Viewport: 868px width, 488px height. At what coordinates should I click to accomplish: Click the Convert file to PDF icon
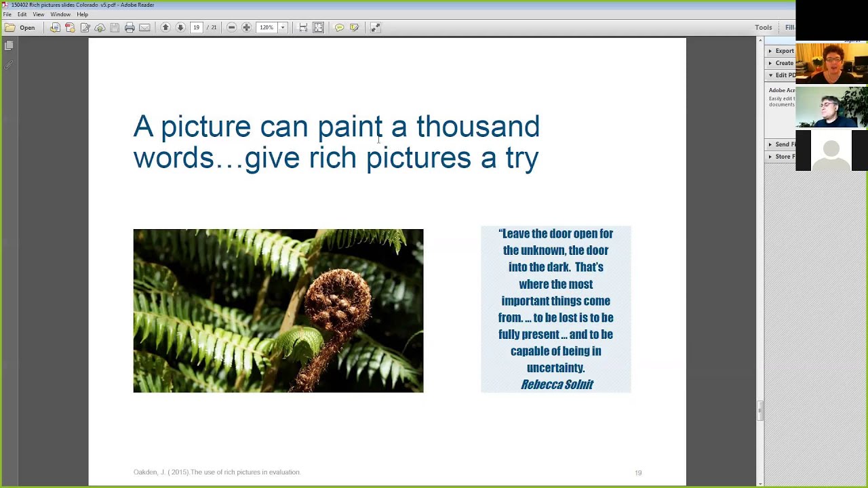55,28
